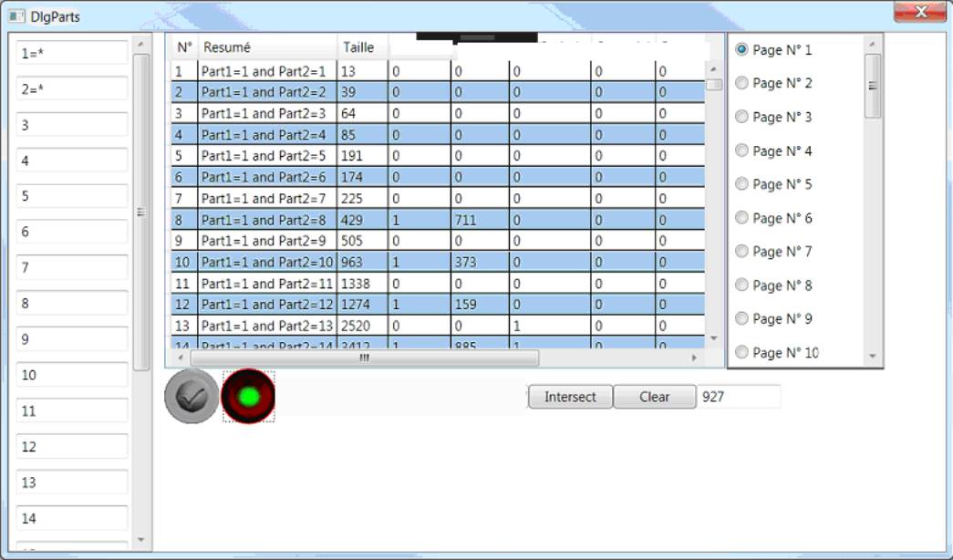Choose Page N° 10 radio option

(x=741, y=352)
